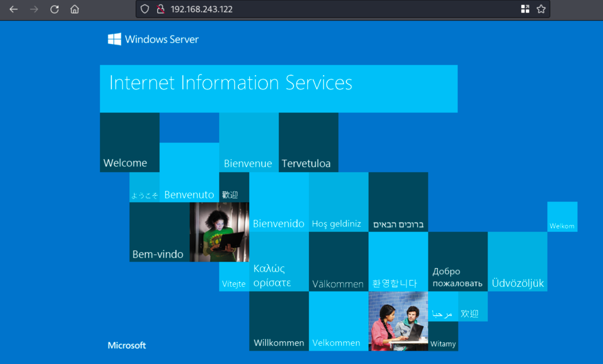The image size is (603, 364).
Task: Click the Welcome tile
Action: 129,142
